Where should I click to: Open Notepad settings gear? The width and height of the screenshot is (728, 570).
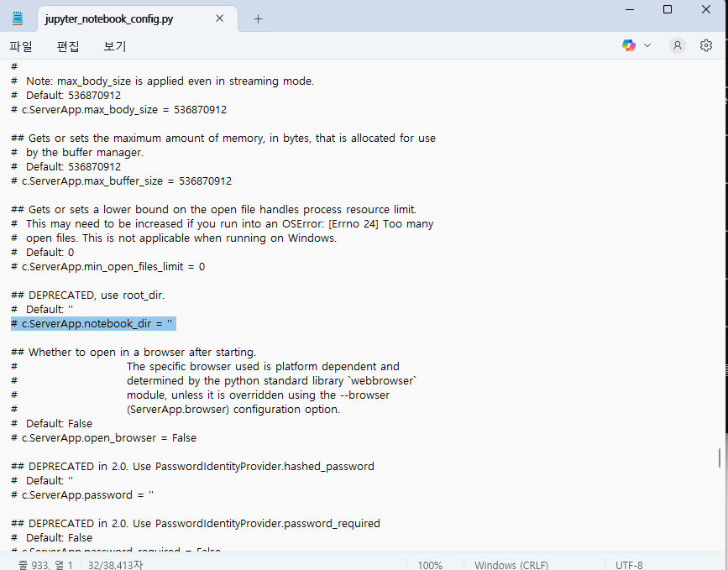coord(705,45)
